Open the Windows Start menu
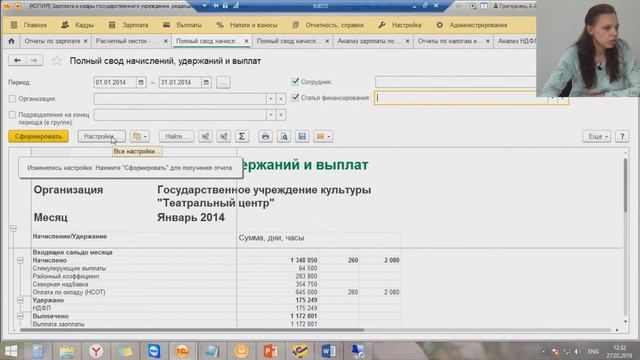The width and height of the screenshot is (640, 360). click(x=11, y=351)
